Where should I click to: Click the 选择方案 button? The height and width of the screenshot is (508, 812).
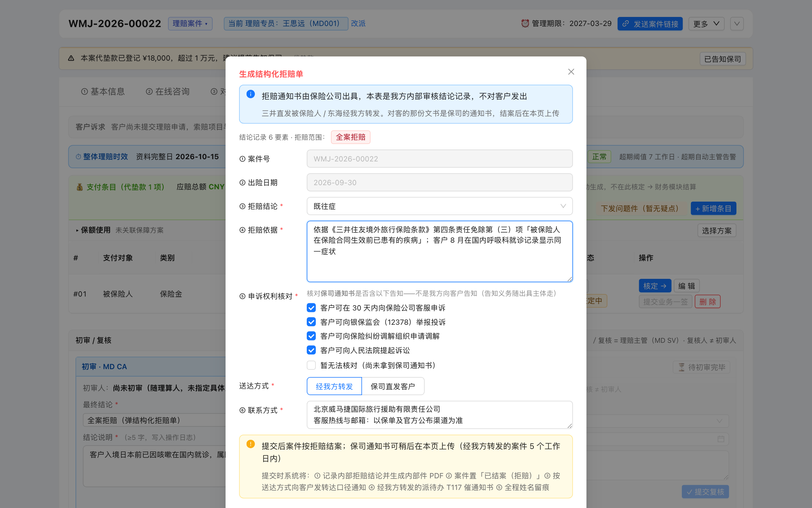[717, 231]
